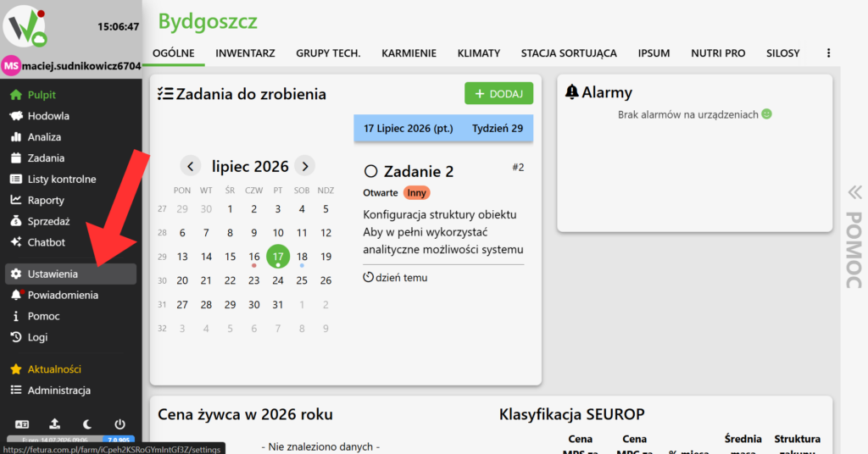This screenshot has height=454, width=868.
Task: Click the 'Klasyfikacja SEUROP' heading
Action: [571, 414]
